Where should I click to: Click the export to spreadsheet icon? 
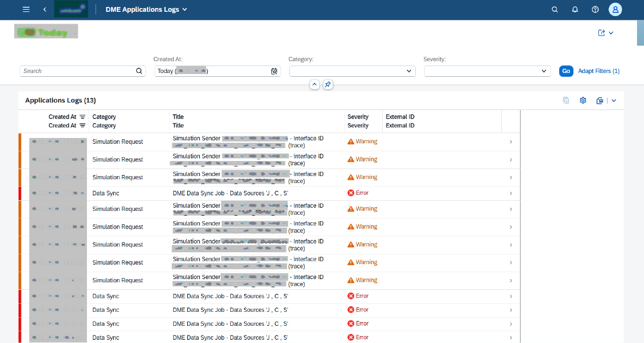click(x=600, y=100)
